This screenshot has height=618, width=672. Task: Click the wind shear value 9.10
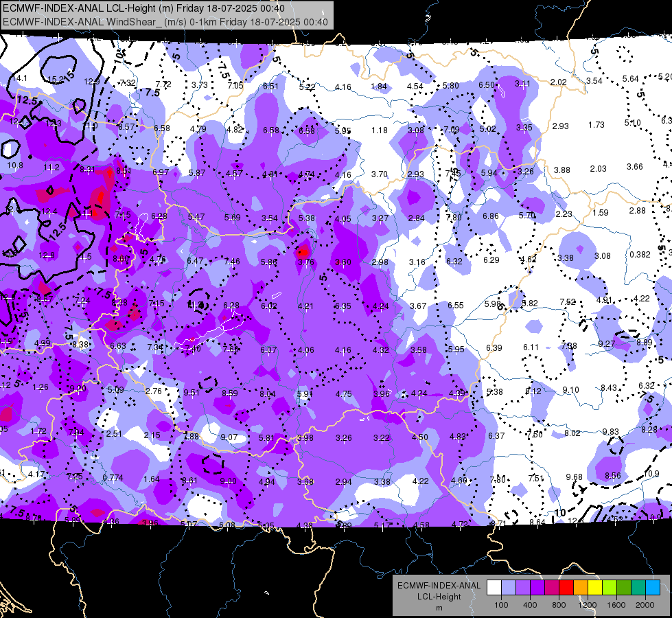[570, 390]
